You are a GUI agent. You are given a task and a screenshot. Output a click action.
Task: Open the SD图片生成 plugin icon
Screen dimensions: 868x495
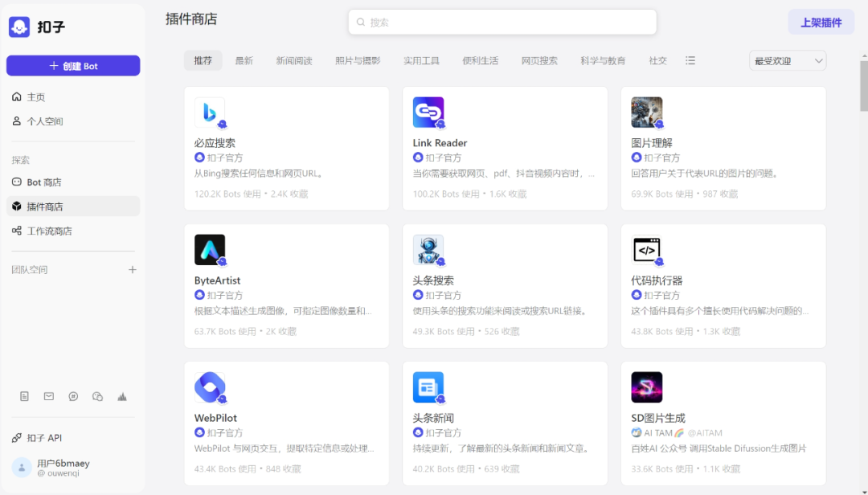[647, 387]
